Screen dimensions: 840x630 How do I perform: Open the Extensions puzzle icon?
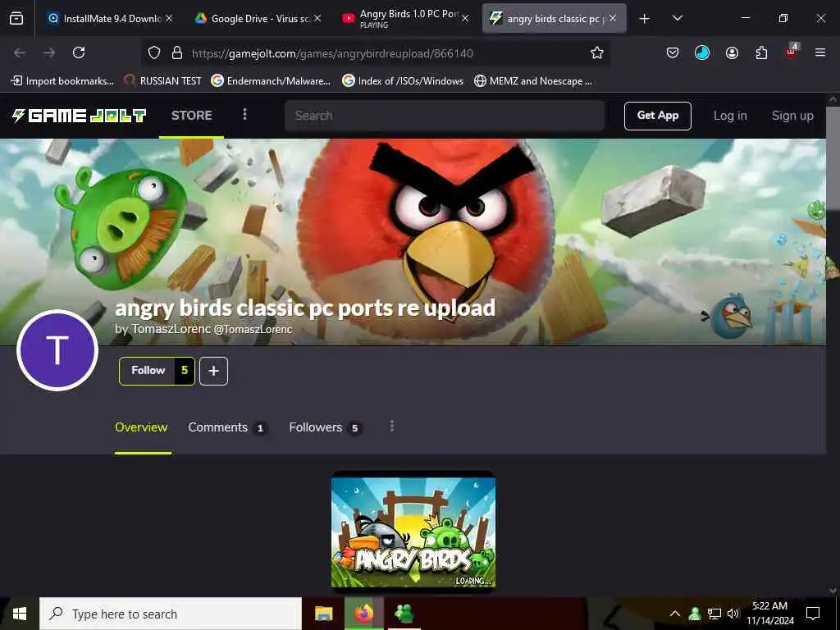[761, 52]
